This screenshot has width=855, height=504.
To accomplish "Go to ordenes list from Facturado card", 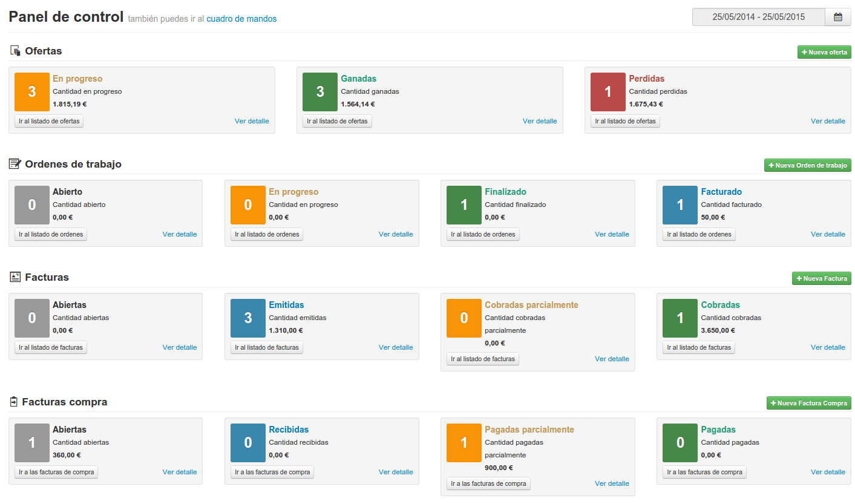I will tap(699, 234).
